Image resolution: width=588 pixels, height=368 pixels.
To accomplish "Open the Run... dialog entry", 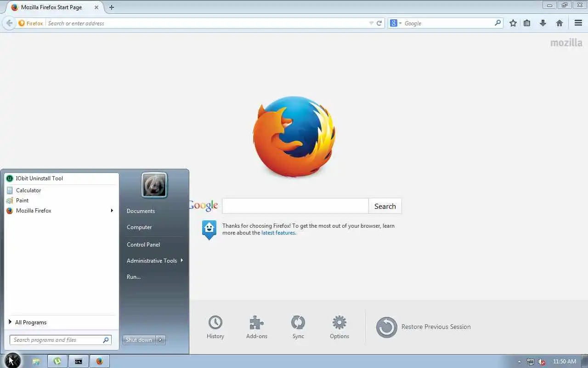I will click(134, 277).
